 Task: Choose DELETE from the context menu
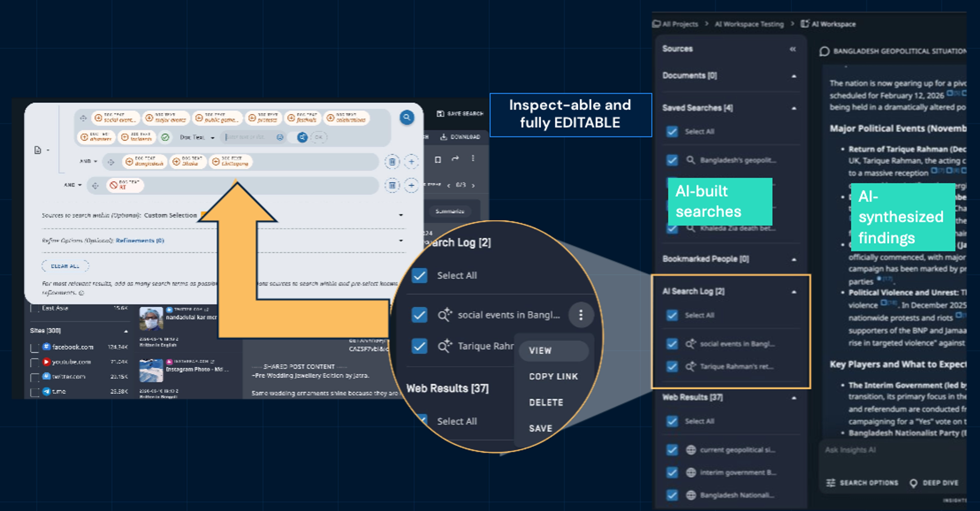coord(546,402)
